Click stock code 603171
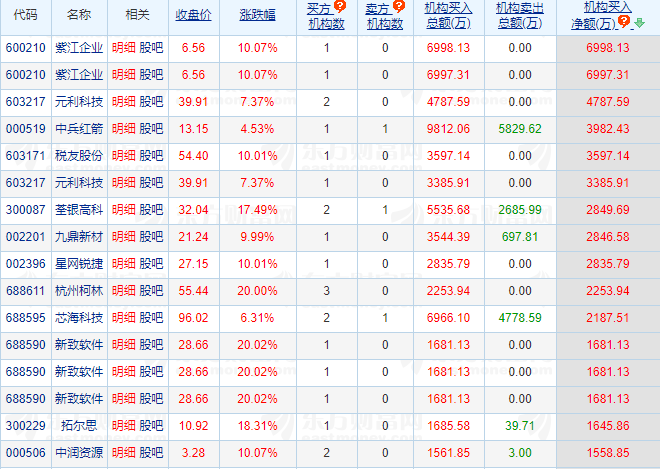The width and height of the screenshot is (660, 469). coord(26,156)
